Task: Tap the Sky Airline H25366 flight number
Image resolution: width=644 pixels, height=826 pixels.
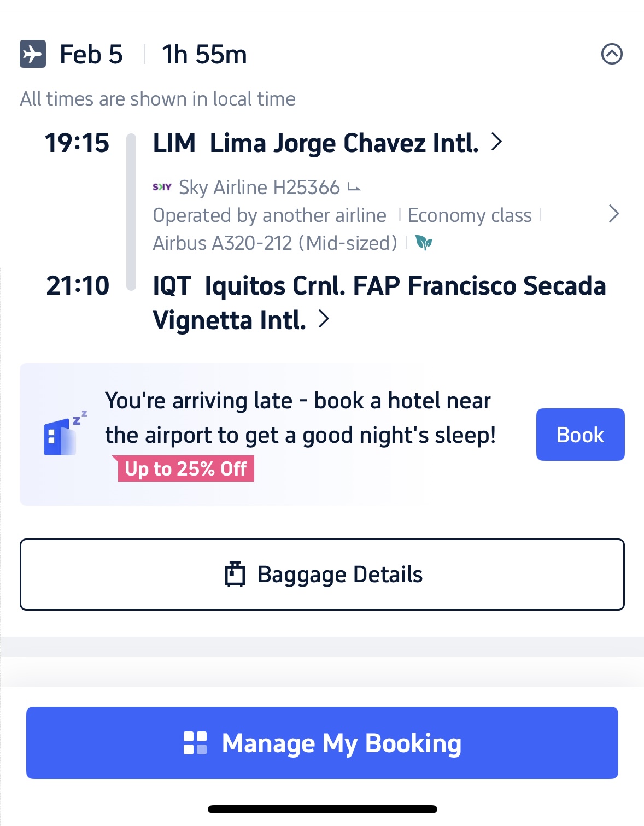Action: [x=259, y=188]
